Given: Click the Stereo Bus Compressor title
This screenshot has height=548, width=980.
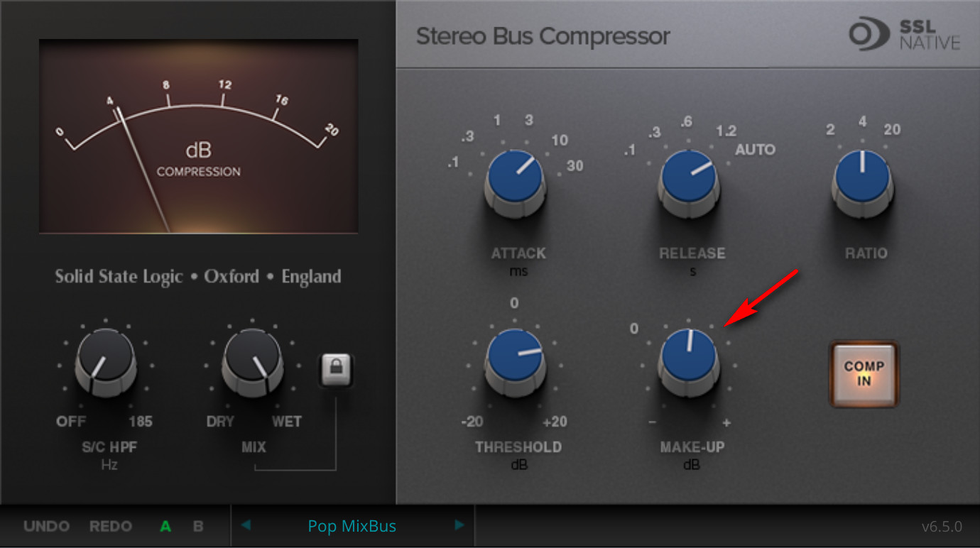Looking at the screenshot, I should click(543, 36).
